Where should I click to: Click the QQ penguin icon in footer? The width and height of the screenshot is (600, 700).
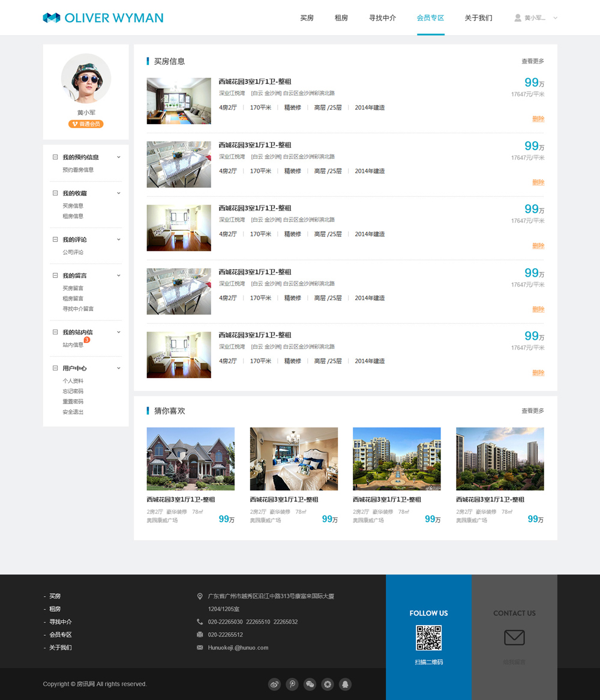tap(345, 684)
